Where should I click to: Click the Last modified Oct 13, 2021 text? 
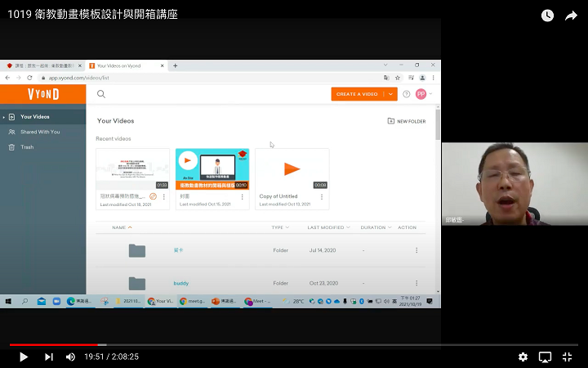(x=285, y=204)
